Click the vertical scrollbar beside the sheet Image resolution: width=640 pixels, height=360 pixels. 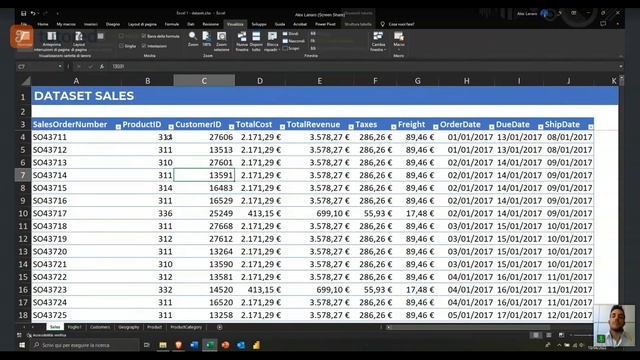click(622, 200)
